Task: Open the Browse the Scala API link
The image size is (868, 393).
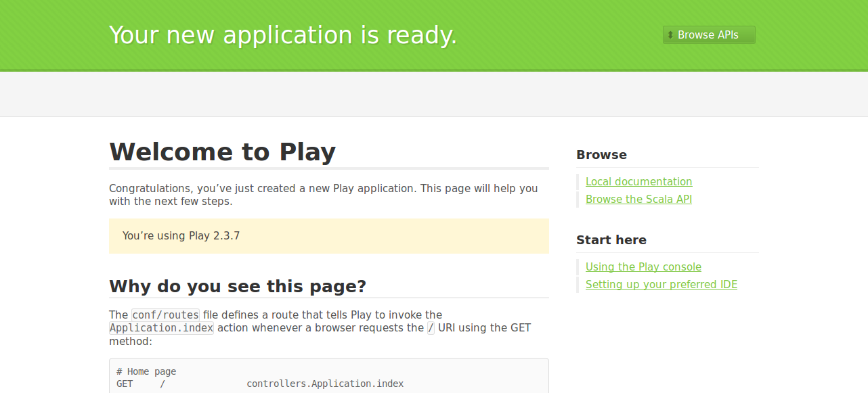Action: point(638,199)
